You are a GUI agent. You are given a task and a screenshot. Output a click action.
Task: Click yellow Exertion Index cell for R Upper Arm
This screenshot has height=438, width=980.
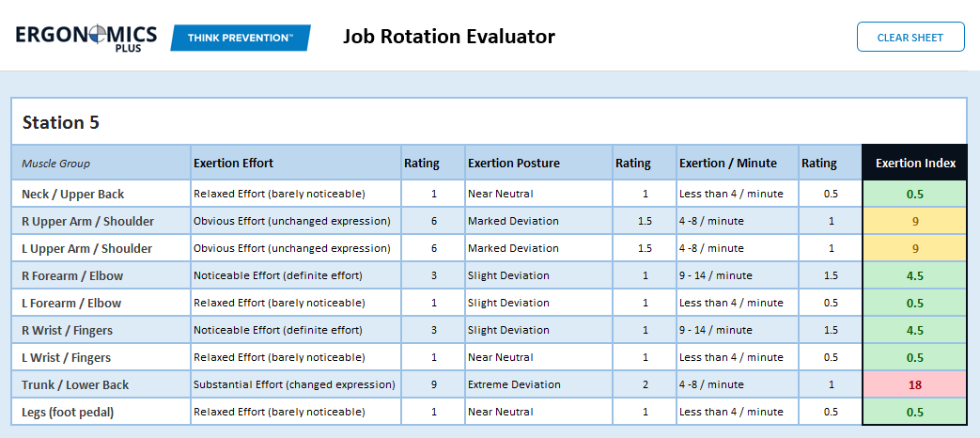(x=915, y=221)
